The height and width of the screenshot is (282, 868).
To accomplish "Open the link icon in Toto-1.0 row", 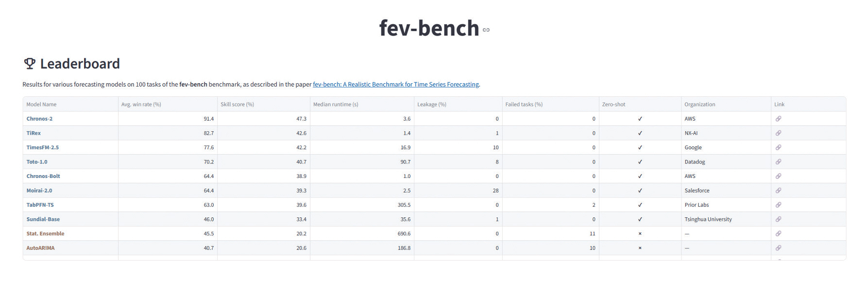I will pos(778,162).
